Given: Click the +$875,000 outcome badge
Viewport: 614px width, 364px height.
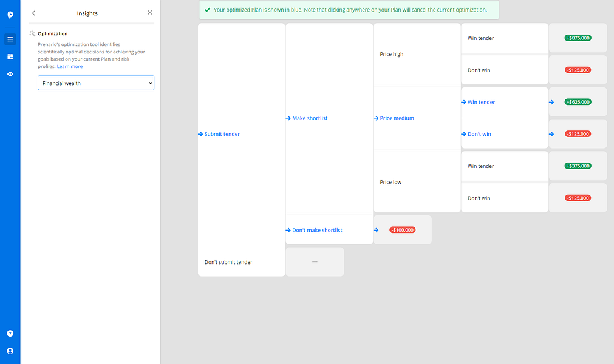Looking at the screenshot, I should 578,38.
